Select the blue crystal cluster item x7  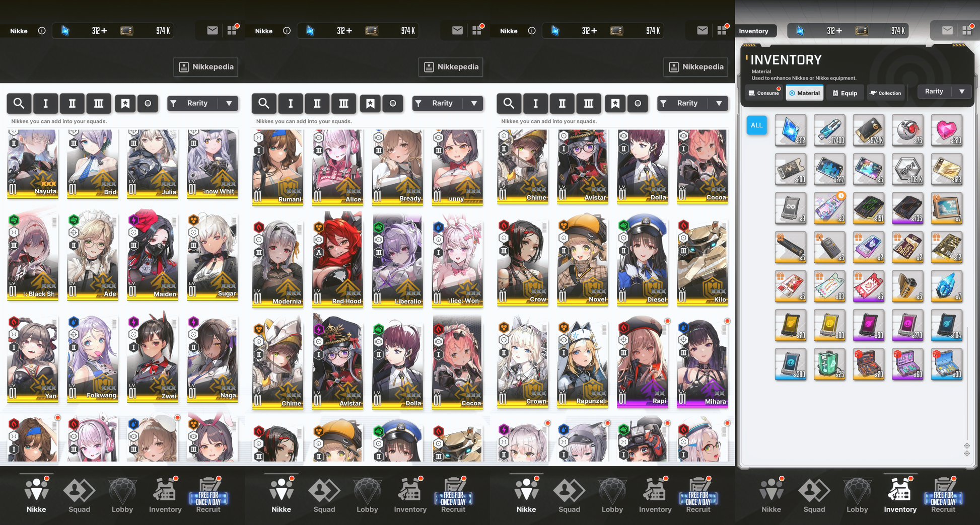coord(947,286)
